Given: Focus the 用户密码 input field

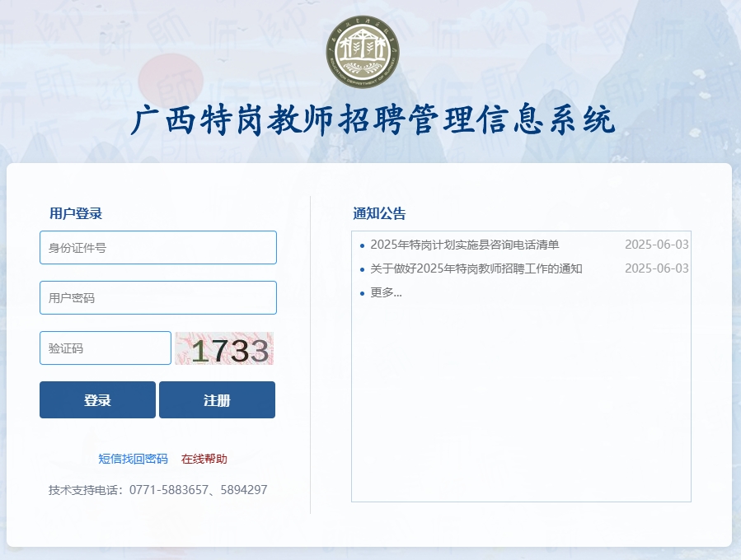Looking at the screenshot, I should (x=158, y=298).
